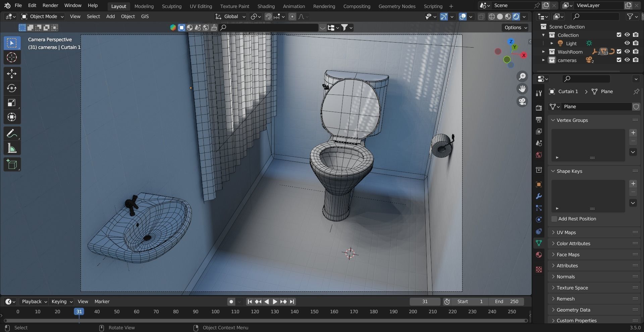Open the View Layer properties tab
Viewport: 644px width, 332px height.
point(539,131)
